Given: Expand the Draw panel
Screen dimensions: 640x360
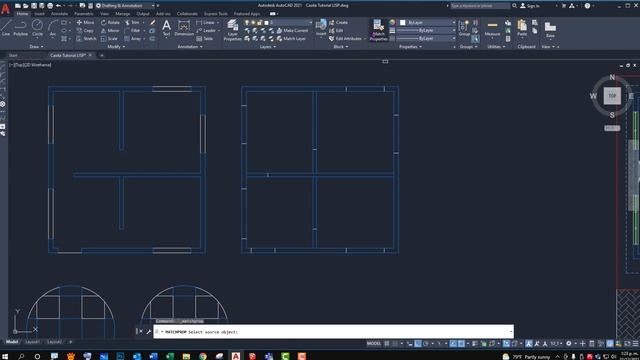Looking at the screenshot, I should click(x=37, y=47).
